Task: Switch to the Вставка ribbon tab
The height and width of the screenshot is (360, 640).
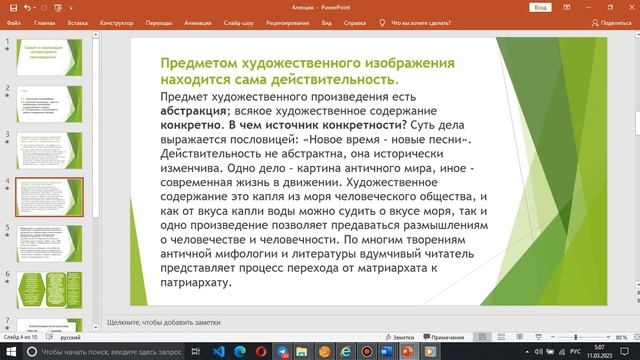Action: (78, 23)
